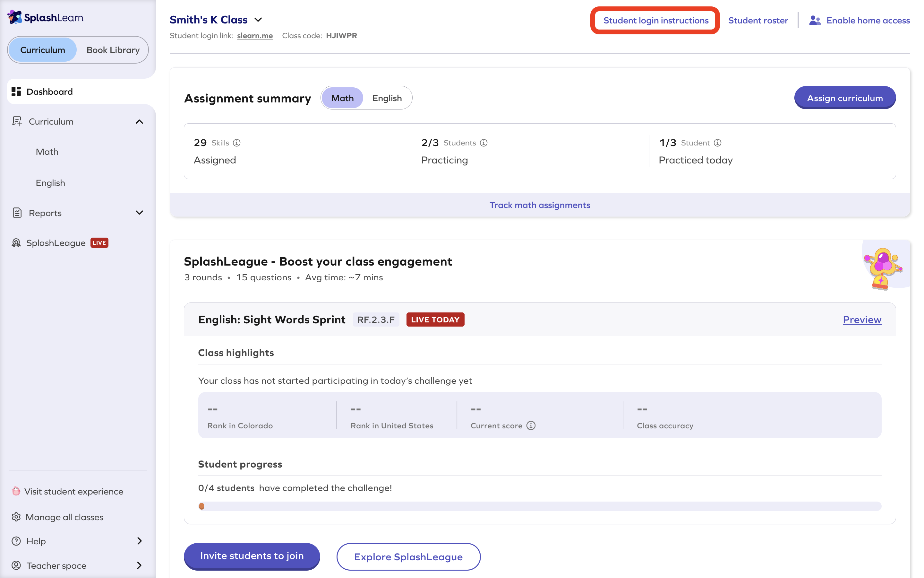Open the Student roster link
This screenshot has width=924, height=578.
[x=758, y=20]
